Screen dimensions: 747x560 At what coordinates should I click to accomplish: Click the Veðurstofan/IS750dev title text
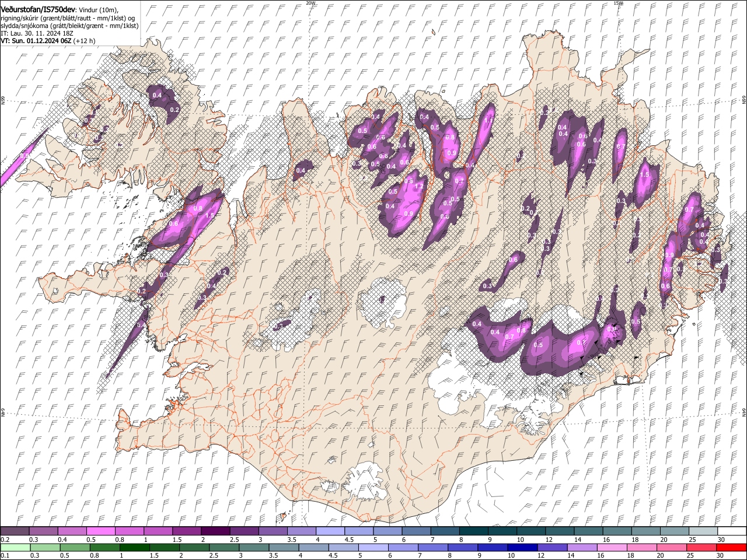(37, 9)
